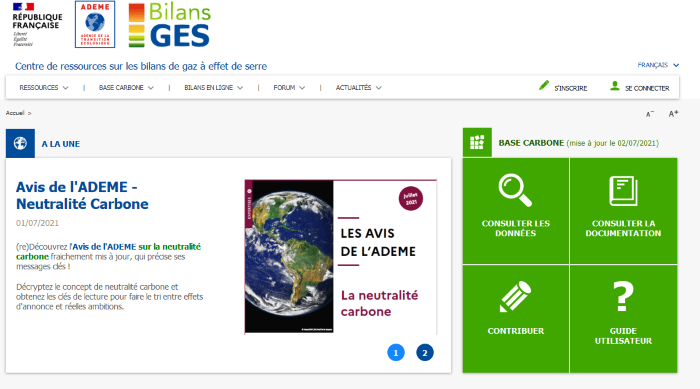Screen dimensions: 700x389
Task: Open the Forum menu
Action: tap(289, 88)
